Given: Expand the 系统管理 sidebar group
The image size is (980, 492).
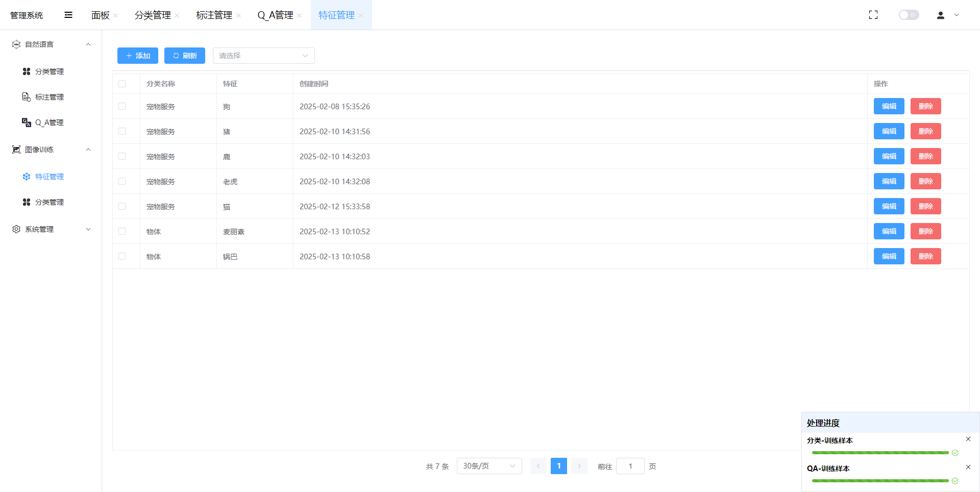Looking at the screenshot, I should pyautogui.click(x=51, y=229).
